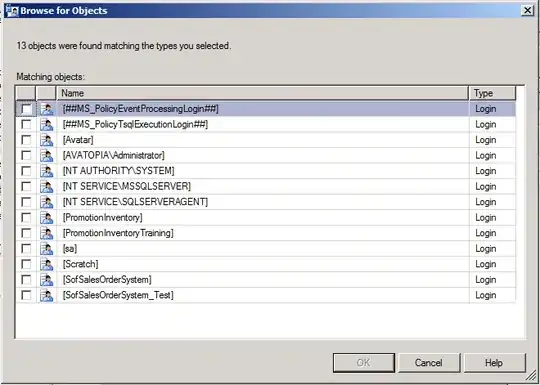Select the [NT AUTHORITY\SYSTEM] checkbox

click(x=26, y=171)
